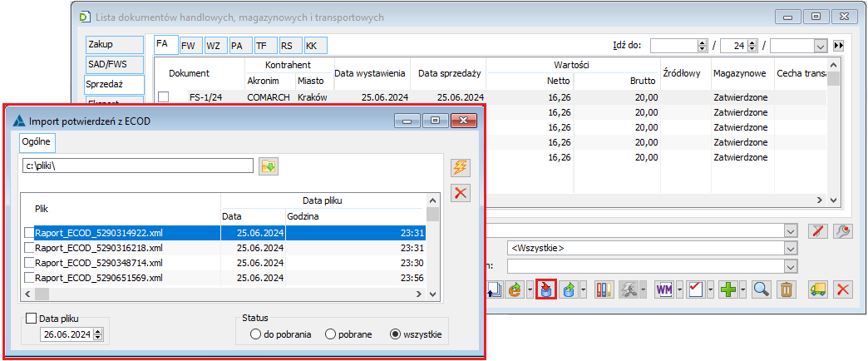Sort by Data sprzedaży column header

pyautogui.click(x=448, y=73)
